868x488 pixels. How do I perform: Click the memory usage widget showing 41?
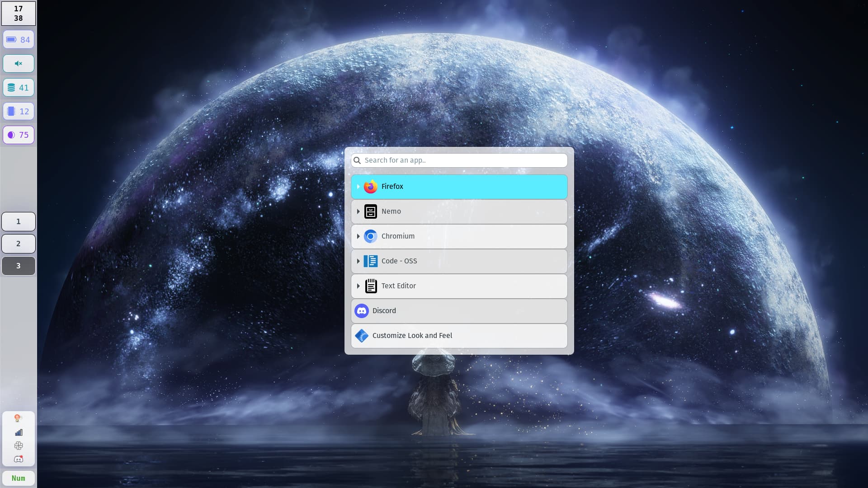(19, 88)
